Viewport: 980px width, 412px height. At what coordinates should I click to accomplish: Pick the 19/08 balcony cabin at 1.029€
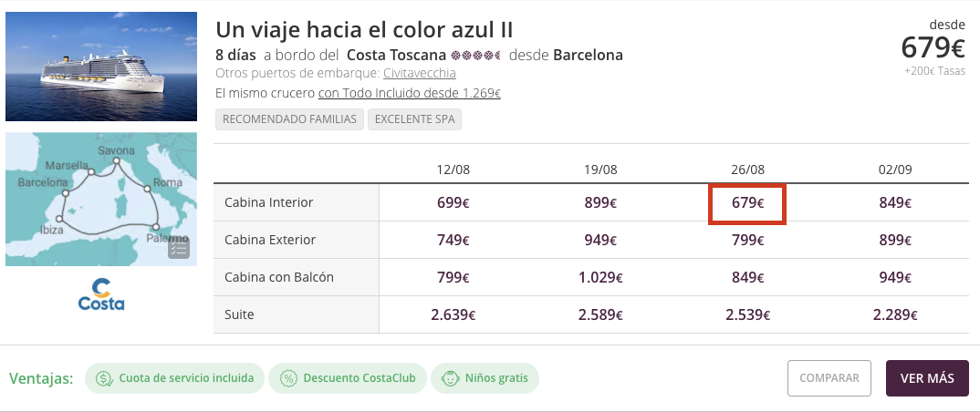point(600,278)
